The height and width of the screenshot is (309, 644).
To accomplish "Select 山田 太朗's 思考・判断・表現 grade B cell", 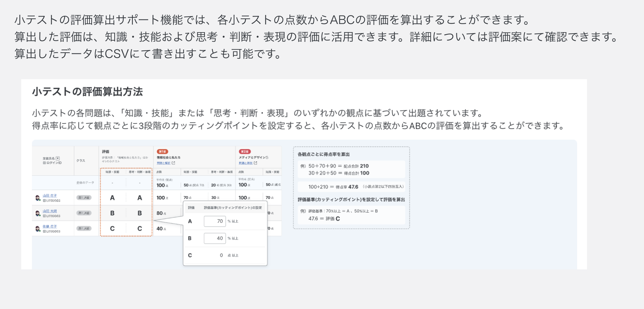I will click(x=140, y=213).
